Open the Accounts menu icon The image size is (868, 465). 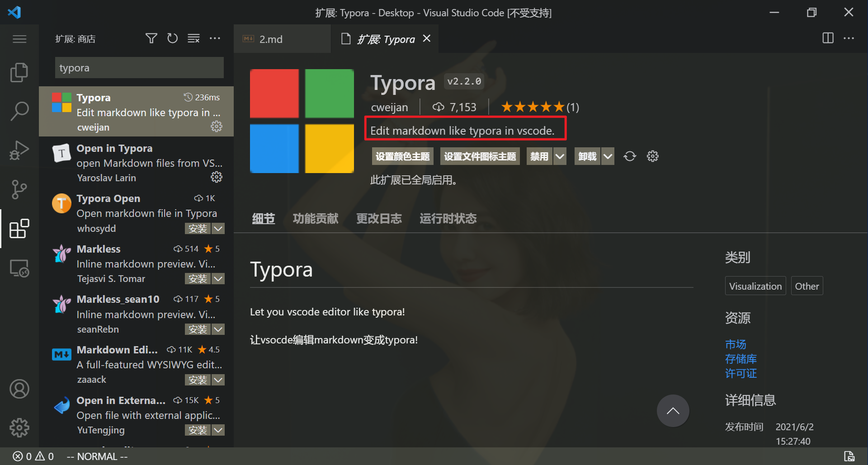click(19, 389)
